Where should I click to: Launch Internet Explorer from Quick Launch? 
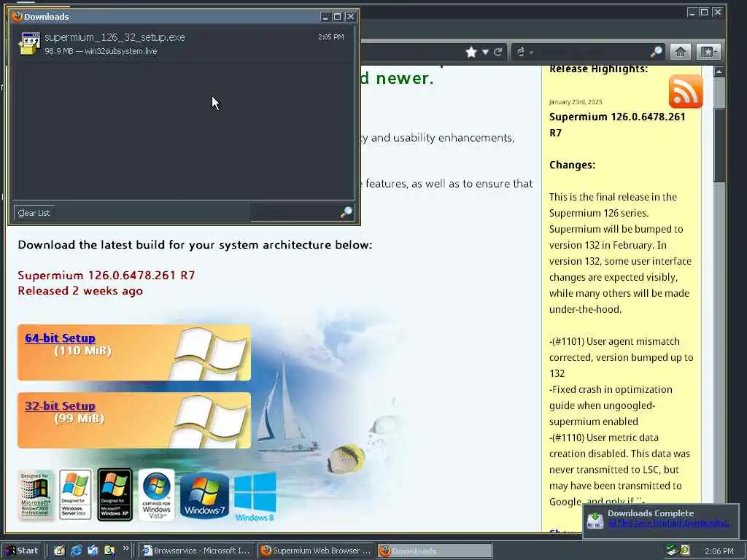pos(76,551)
